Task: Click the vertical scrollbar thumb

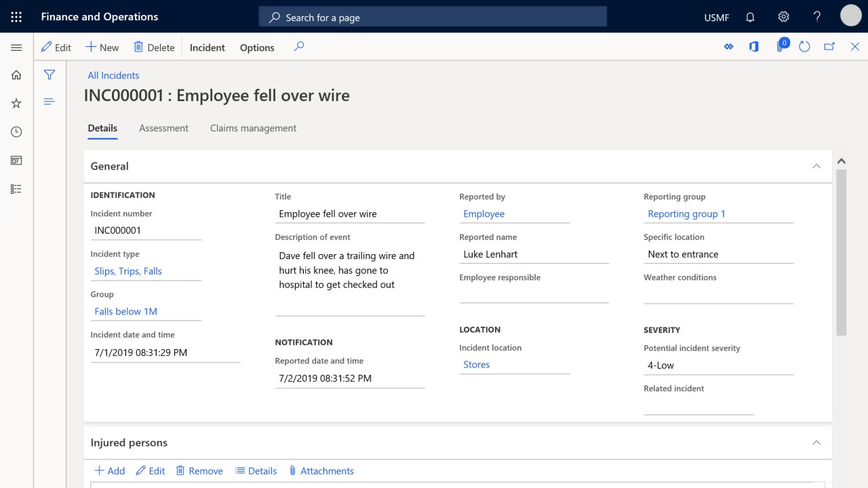Action: coord(841,252)
